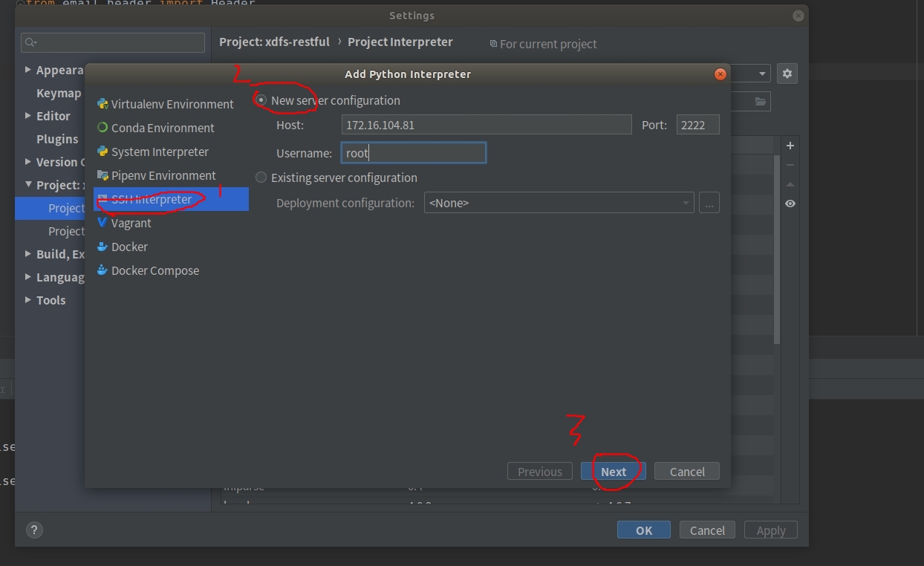Screen dimensions: 924x566
Task: Expand Appearance settings section
Action: pyautogui.click(x=28, y=69)
